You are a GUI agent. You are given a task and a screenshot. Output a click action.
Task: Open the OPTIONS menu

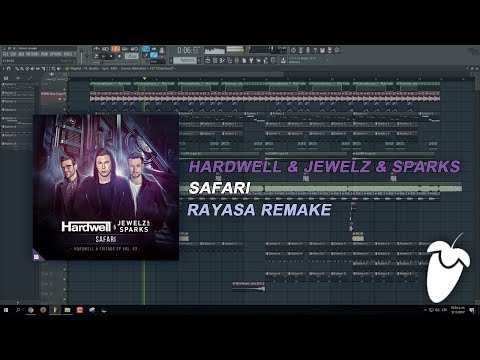[56, 54]
